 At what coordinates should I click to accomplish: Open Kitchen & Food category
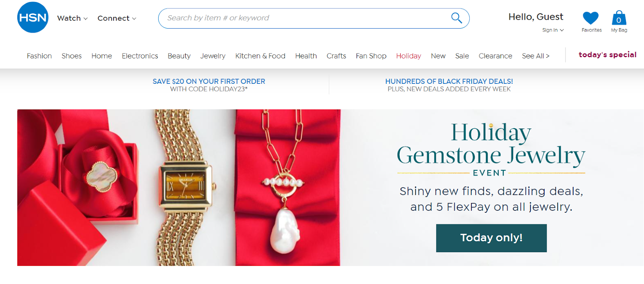[260, 56]
